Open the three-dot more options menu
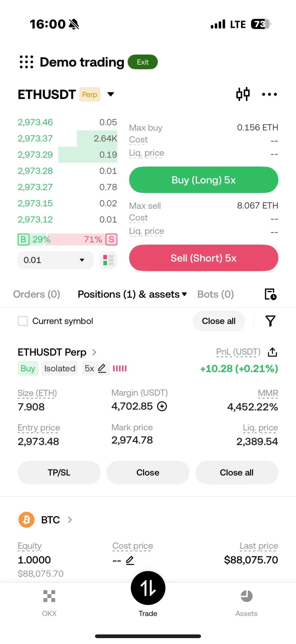 pos(269,94)
